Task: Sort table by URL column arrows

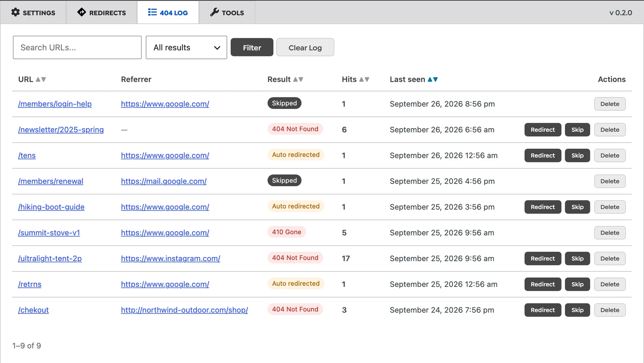Action: pos(41,79)
